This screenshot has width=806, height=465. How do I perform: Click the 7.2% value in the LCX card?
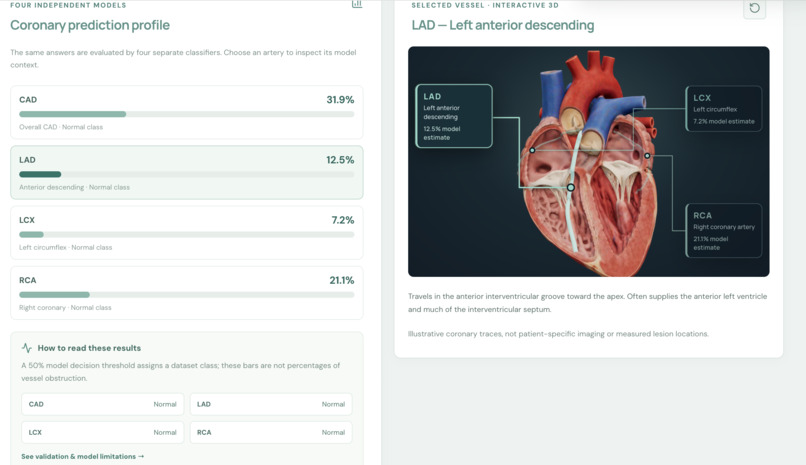[343, 220]
